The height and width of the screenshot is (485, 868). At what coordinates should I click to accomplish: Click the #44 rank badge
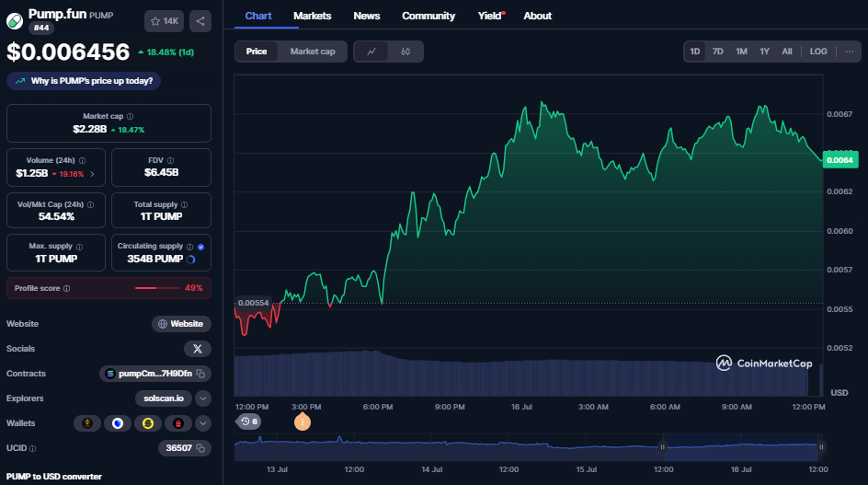tap(41, 28)
